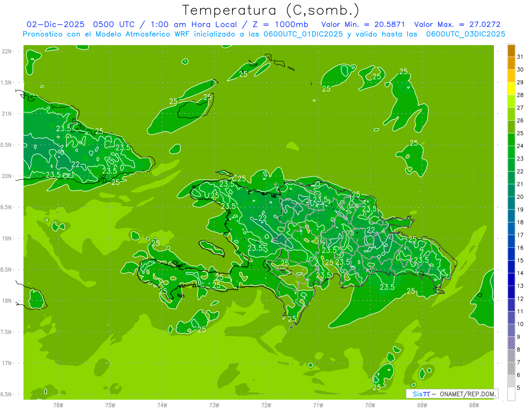Click the "22N" latitude axis label
The image size is (532, 411).
pos(7,51)
